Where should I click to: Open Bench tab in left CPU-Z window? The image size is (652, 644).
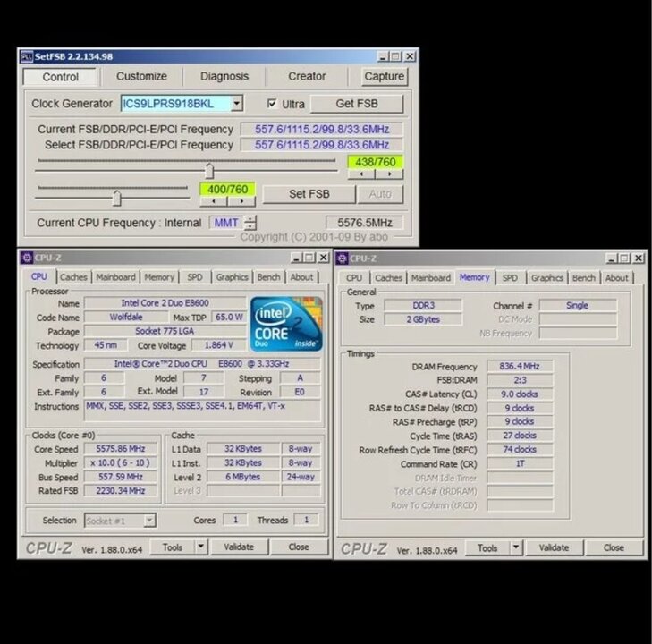[268, 277]
